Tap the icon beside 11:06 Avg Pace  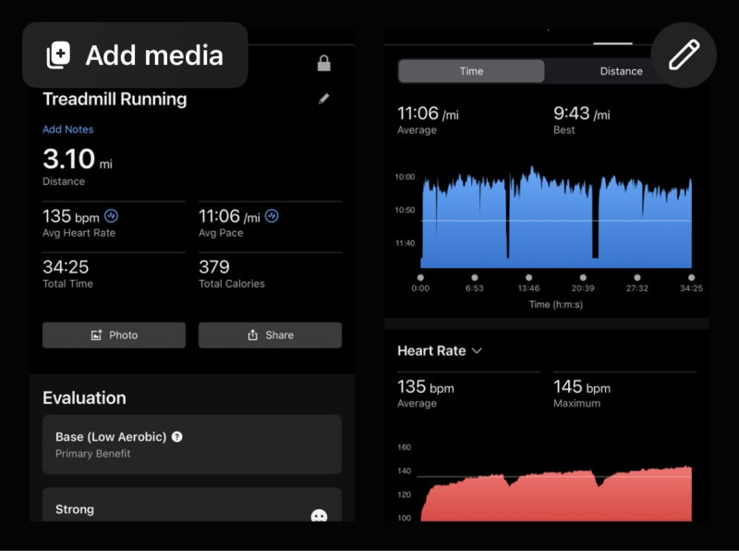click(x=272, y=216)
